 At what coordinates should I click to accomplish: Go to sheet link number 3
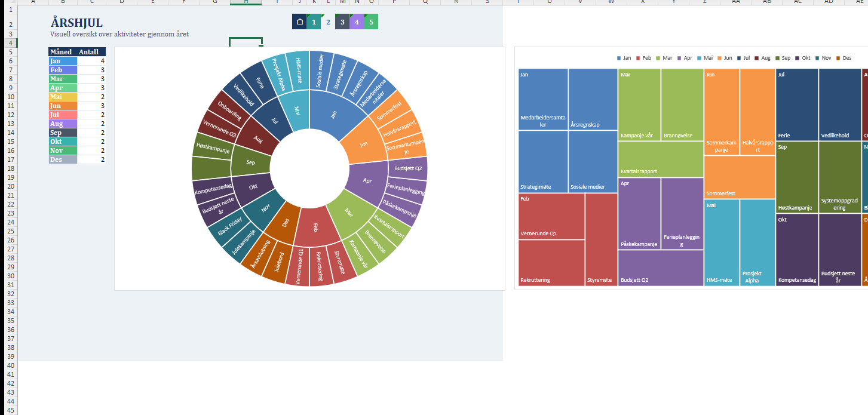(x=342, y=22)
